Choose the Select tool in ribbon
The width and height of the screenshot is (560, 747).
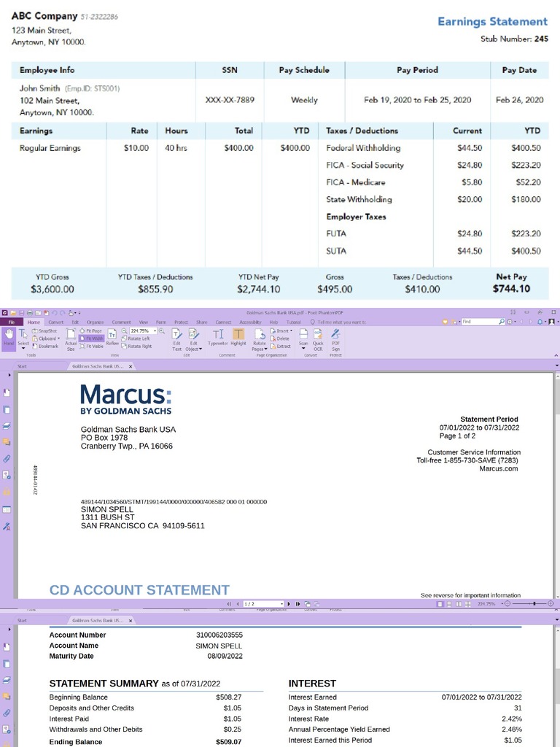(23, 338)
